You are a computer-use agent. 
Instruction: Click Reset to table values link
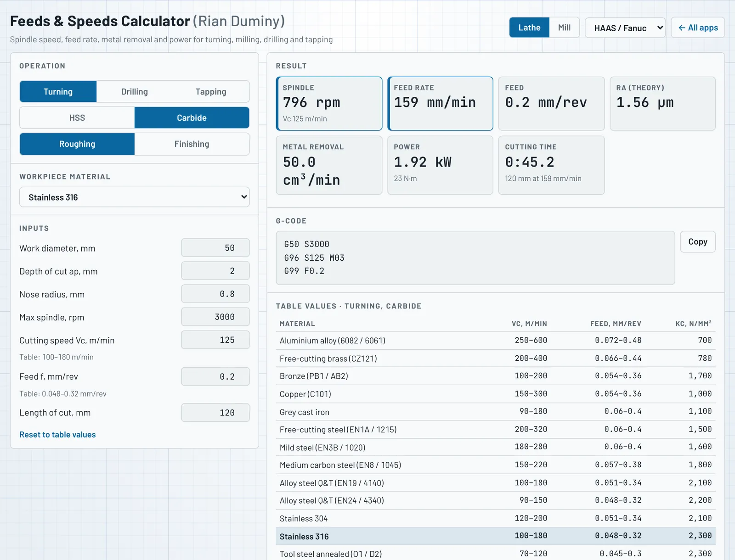pyautogui.click(x=57, y=435)
